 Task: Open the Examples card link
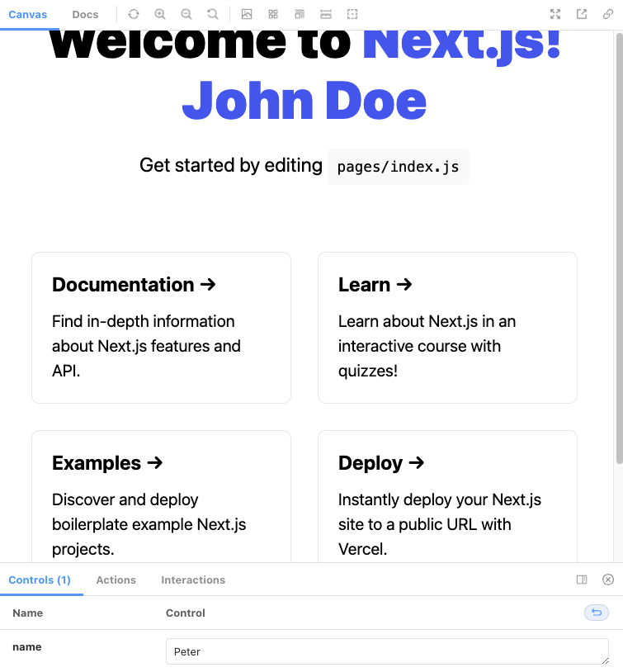click(161, 496)
